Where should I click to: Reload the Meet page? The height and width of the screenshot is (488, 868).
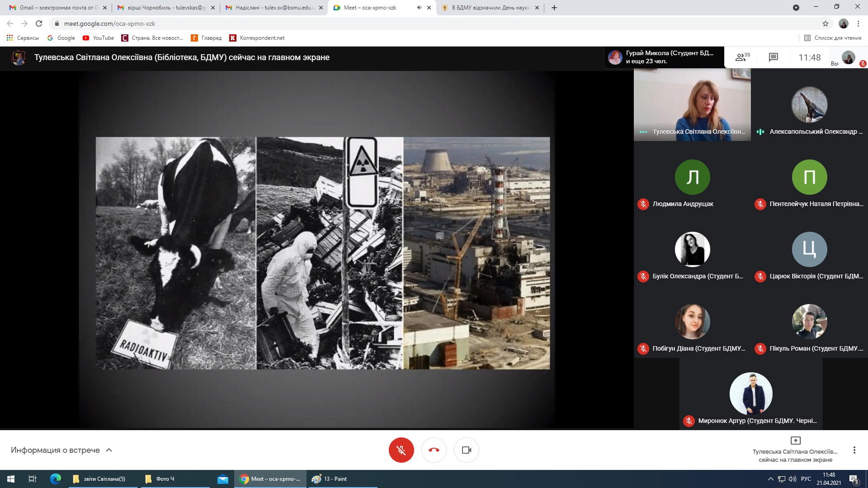(x=39, y=23)
